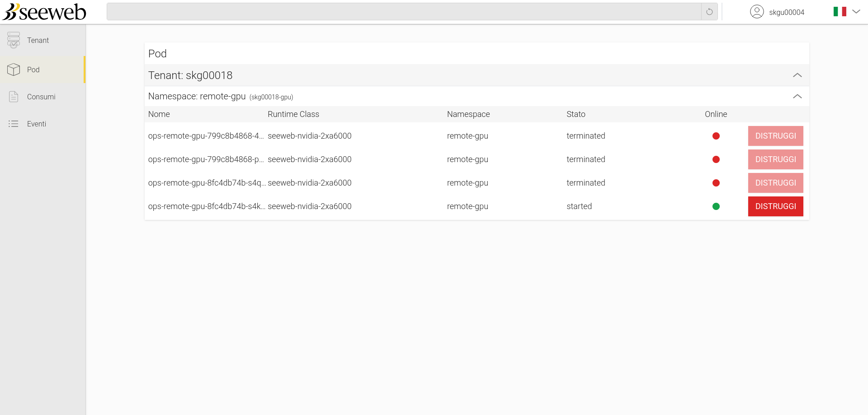Click the top search input field
The height and width of the screenshot is (415, 868).
click(x=404, y=12)
